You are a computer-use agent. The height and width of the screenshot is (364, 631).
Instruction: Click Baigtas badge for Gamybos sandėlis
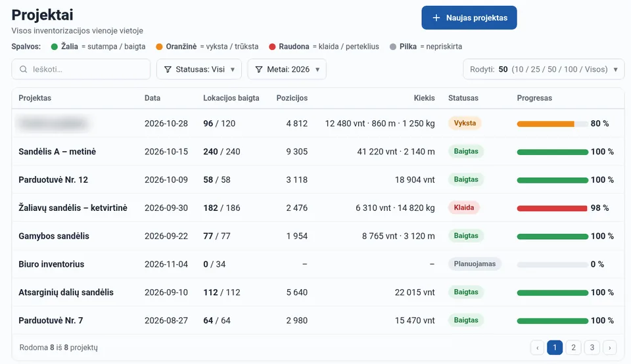466,236
